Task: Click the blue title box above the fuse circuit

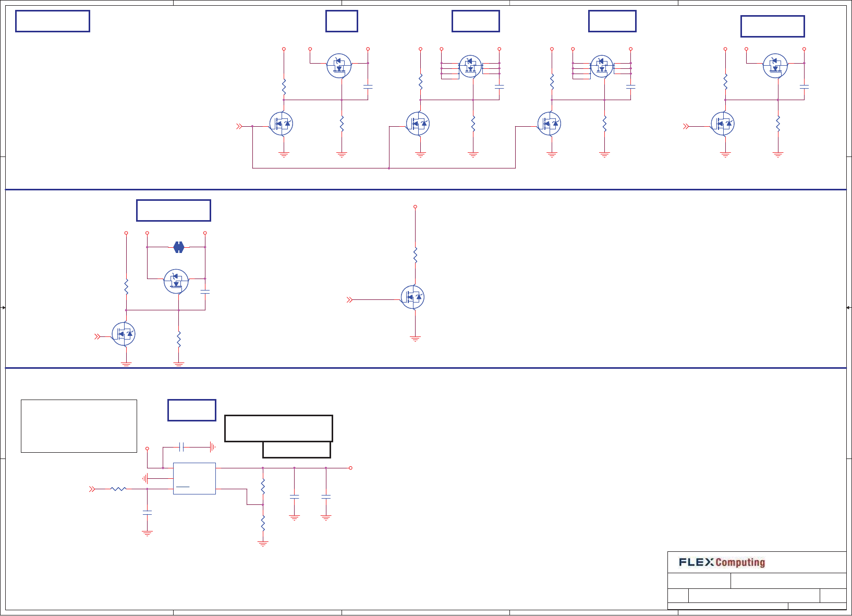Action: click(174, 210)
